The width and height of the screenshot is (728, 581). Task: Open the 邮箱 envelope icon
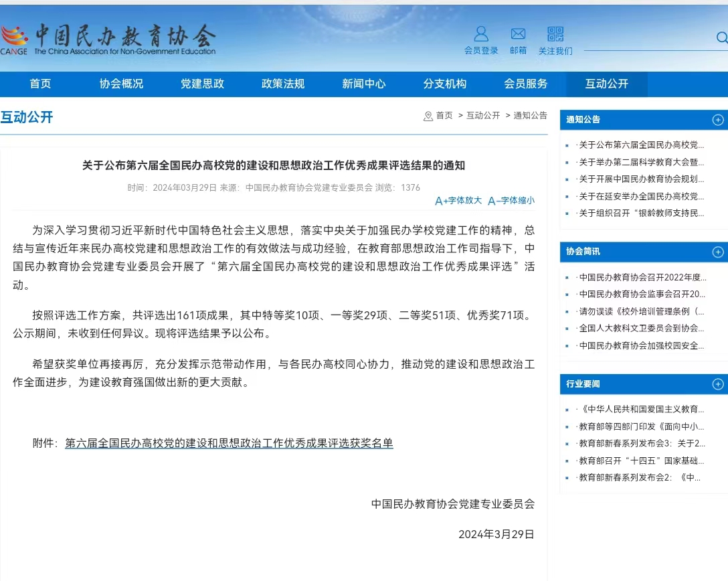[x=518, y=34]
